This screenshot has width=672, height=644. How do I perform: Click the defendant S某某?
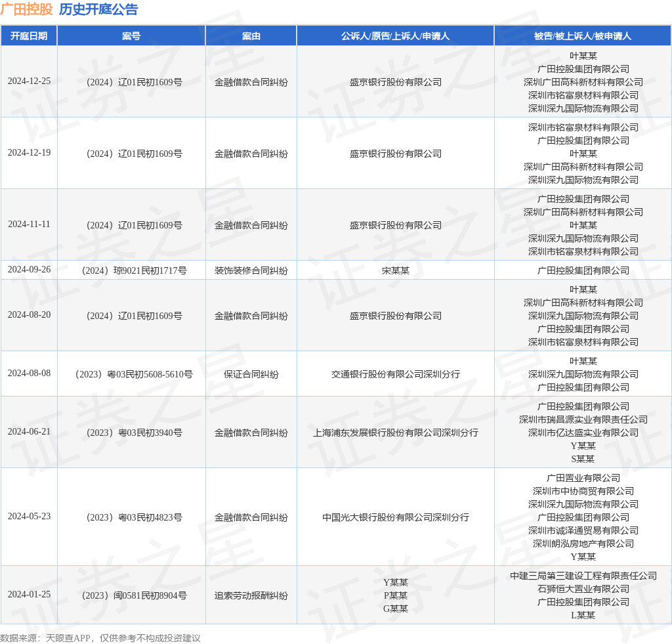[583, 460]
